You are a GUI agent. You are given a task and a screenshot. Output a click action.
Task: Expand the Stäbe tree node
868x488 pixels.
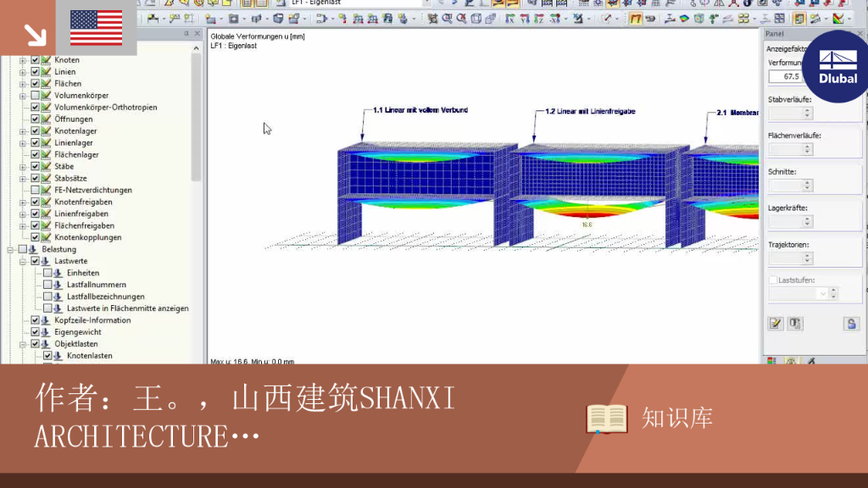tap(23, 167)
